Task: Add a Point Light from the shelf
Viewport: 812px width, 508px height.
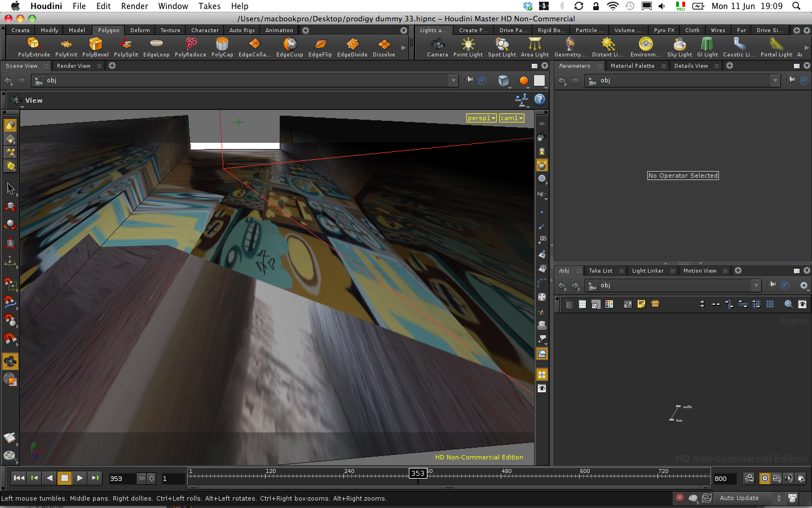Action: point(468,47)
